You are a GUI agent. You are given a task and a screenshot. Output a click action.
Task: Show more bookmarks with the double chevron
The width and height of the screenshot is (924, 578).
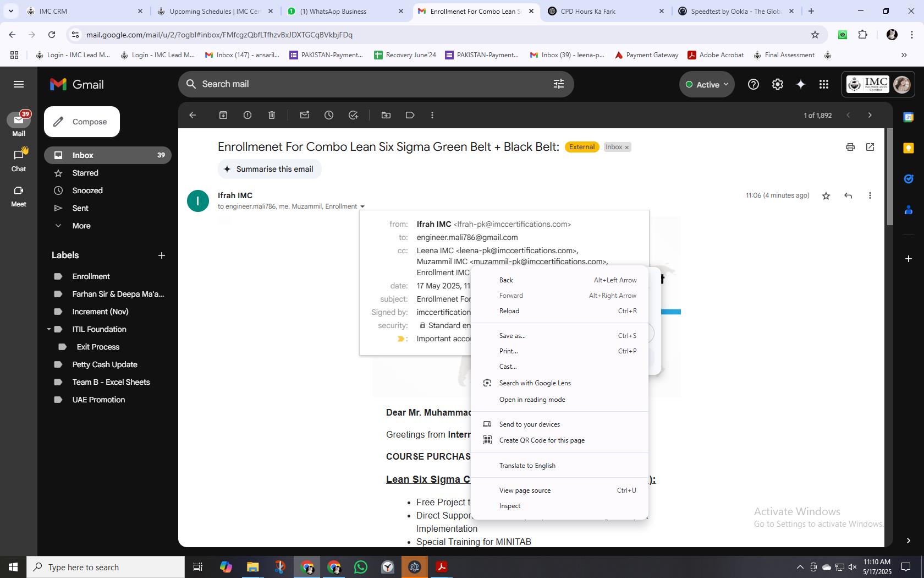click(x=904, y=55)
